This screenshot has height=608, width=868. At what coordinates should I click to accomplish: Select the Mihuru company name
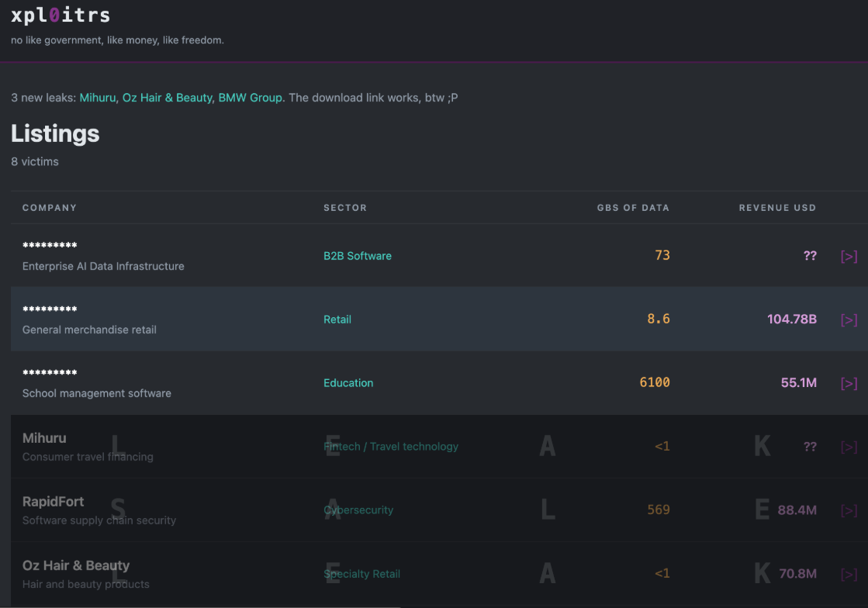(44, 438)
